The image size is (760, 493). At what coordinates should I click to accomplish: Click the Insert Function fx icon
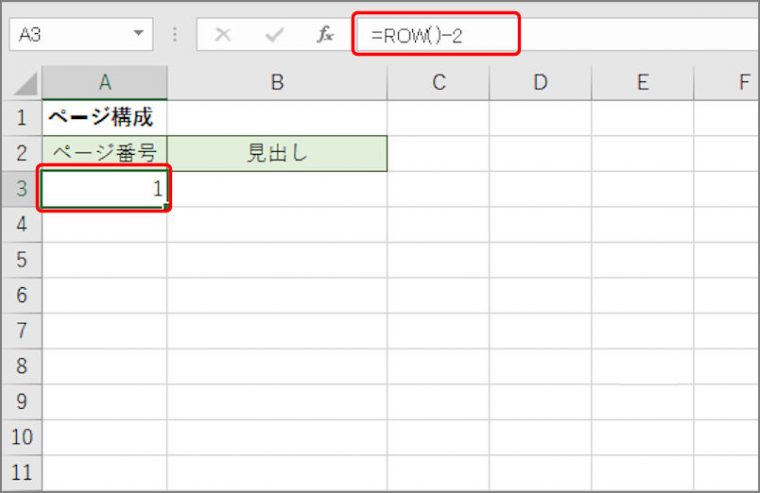point(325,34)
